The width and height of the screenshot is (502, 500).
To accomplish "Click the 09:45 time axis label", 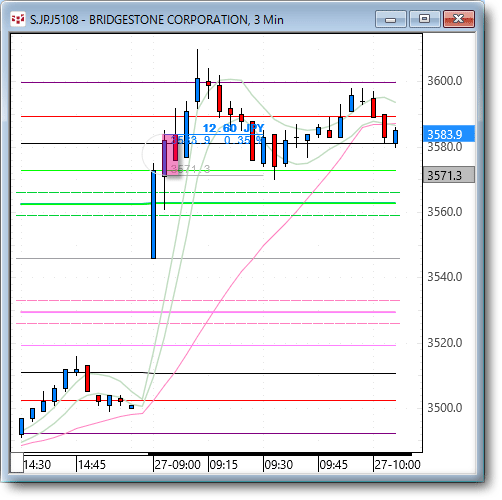I will (x=334, y=464).
